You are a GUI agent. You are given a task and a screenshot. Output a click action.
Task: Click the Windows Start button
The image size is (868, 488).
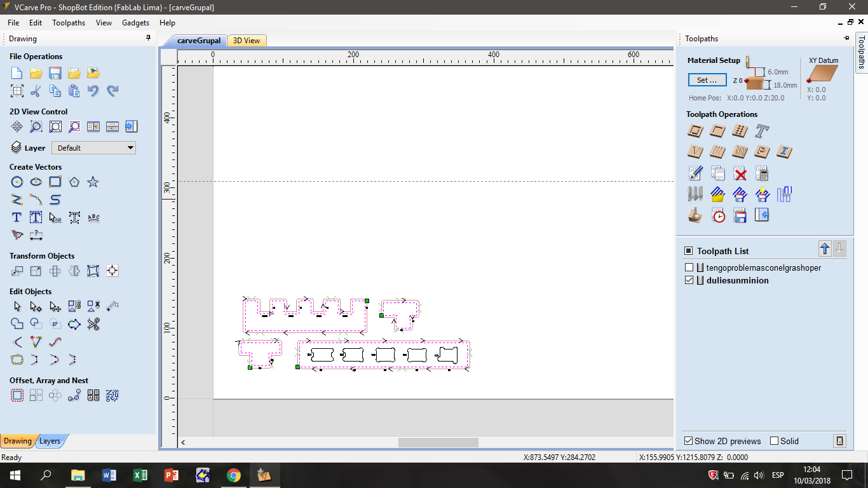(x=15, y=475)
